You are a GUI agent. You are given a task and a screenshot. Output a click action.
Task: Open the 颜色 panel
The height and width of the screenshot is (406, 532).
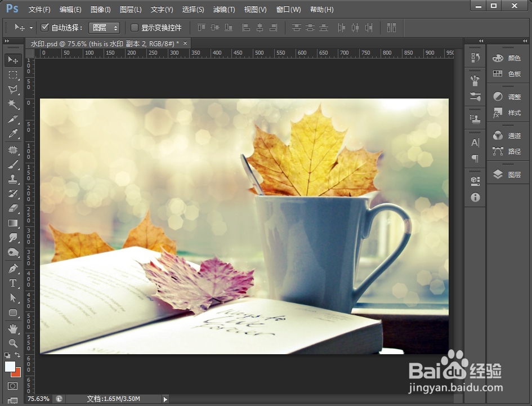[508, 58]
